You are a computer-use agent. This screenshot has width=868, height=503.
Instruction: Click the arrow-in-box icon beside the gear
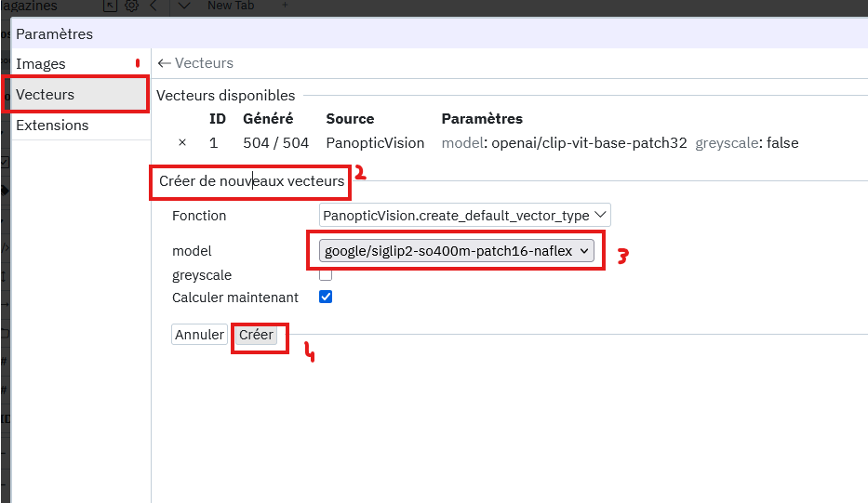click(x=111, y=6)
